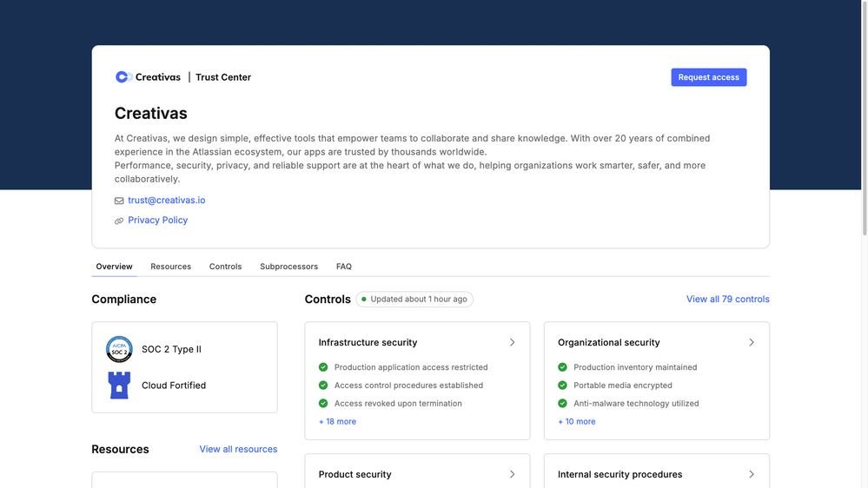The width and height of the screenshot is (868, 488).
Task: Click the SOC 2 AICPA badge
Action: pyautogui.click(x=119, y=349)
